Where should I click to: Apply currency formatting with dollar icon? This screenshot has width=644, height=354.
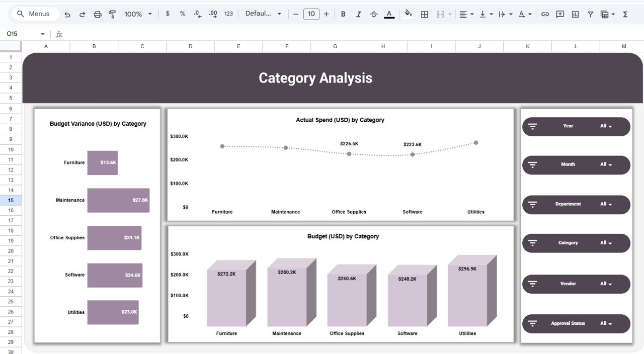(168, 14)
